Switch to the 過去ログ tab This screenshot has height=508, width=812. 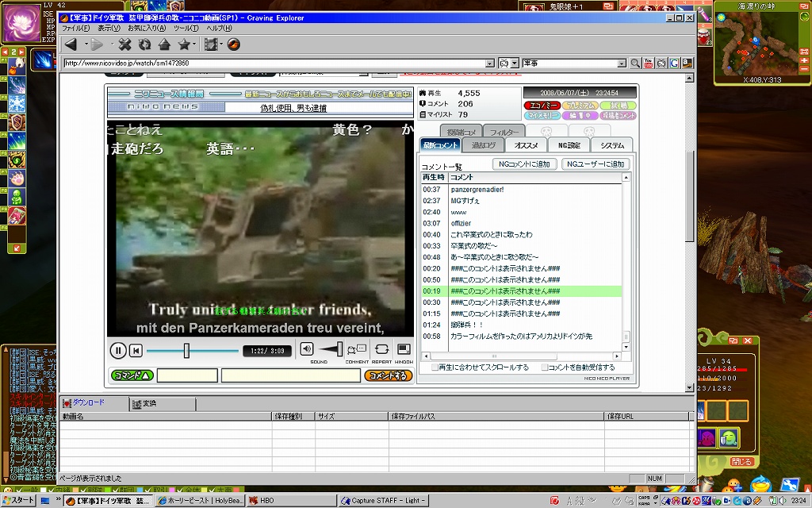pos(483,146)
